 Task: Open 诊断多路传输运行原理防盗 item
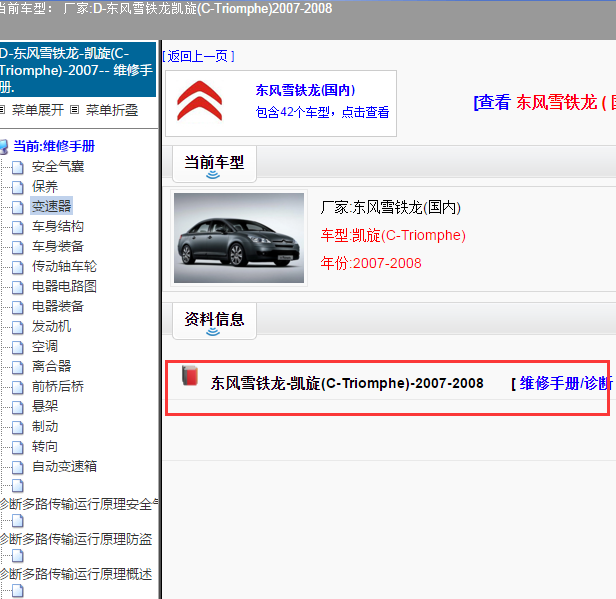pos(76,539)
